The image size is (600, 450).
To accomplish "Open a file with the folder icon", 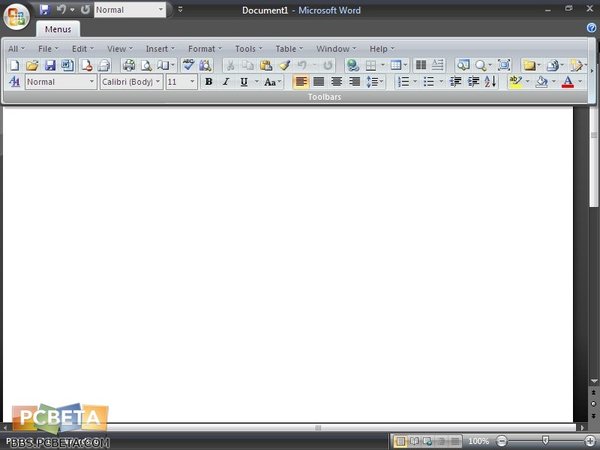I will click(32, 65).
